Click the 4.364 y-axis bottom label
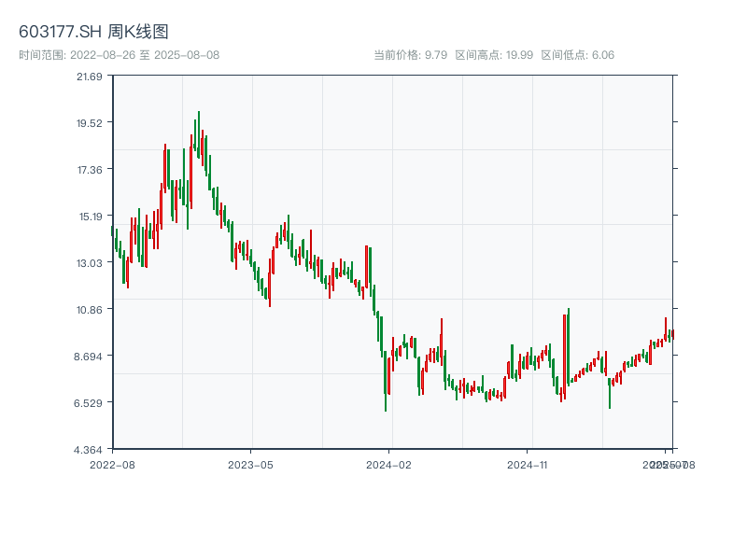Viewport: 747px width, 560px height. 90,449
